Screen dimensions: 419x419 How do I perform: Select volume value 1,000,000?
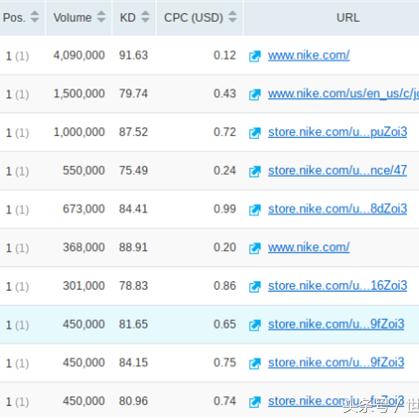(x=79, y=132)
